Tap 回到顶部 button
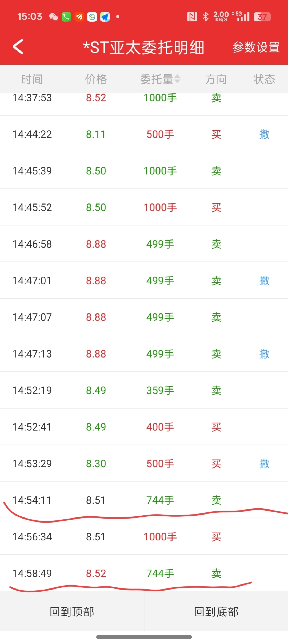 point(72,611)
